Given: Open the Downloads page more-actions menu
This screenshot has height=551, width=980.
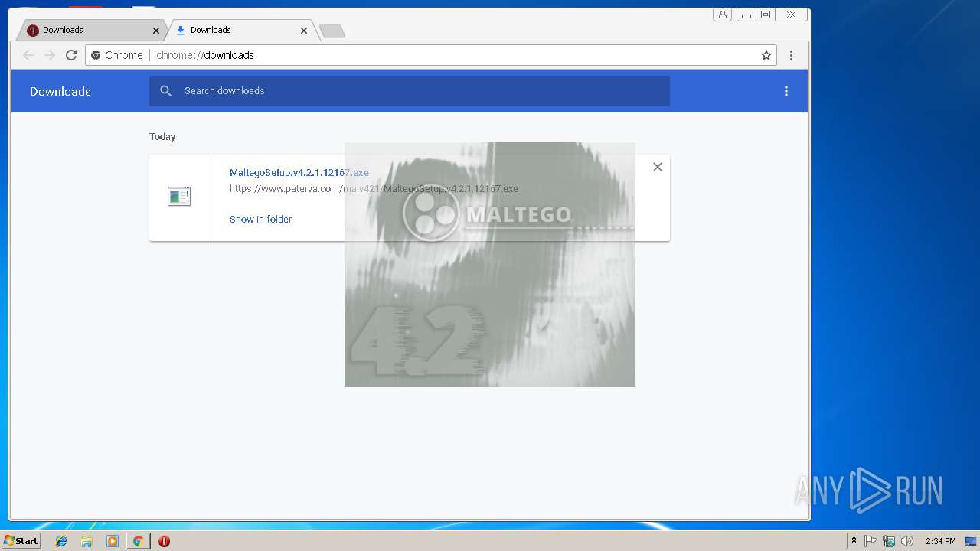Looking at the screenshot, I should pos(786,91).
